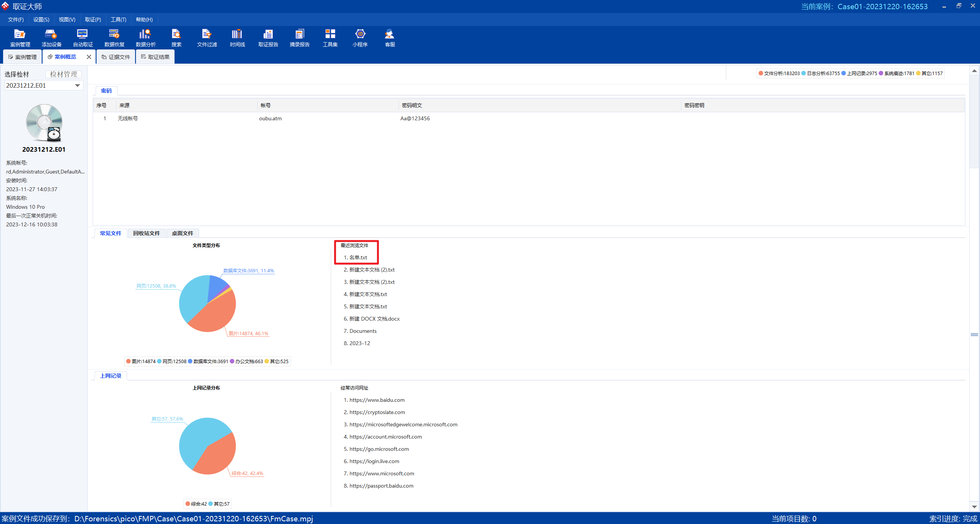This screenshot has height=524, width=980.
Task: Toggle the 办公文档:663 legend item
Action: pyautogui.click(x=247, y=361)
